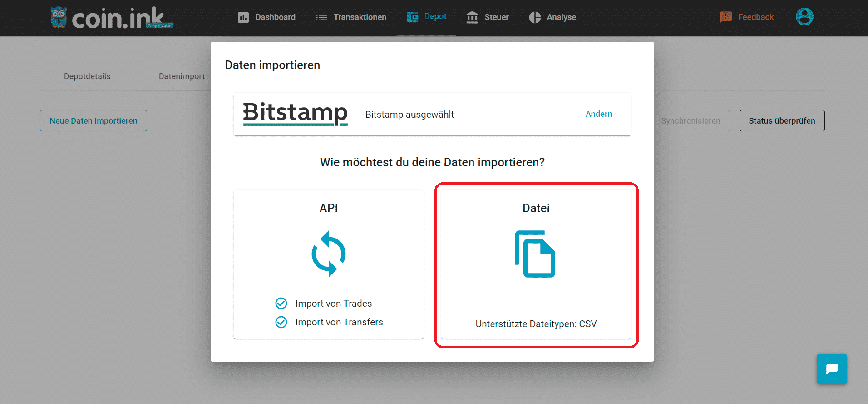Click the Synchronisieren button

click(690, 120)
